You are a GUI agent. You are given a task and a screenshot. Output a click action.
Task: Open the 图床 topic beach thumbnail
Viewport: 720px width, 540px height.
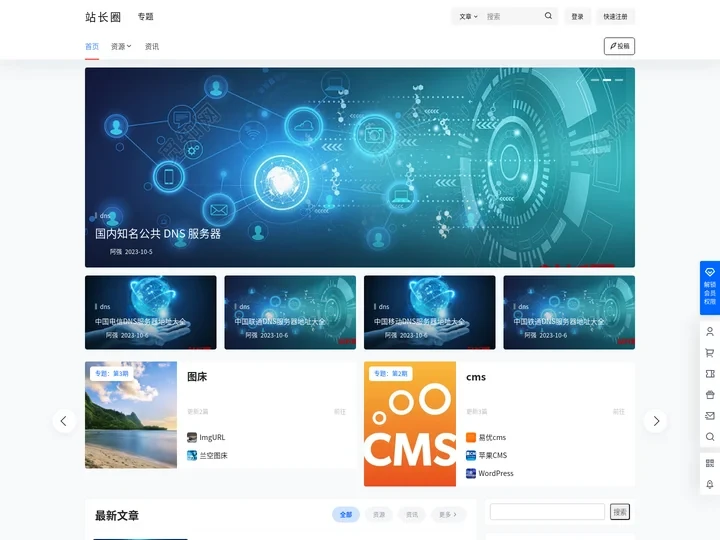(x=131, y=415)
